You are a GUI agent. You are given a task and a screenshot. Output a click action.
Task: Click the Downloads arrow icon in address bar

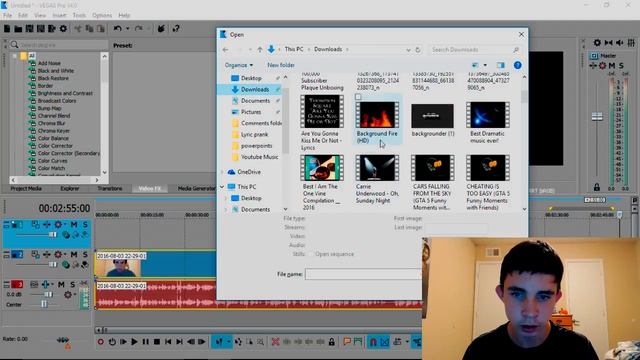click(271, 49)
